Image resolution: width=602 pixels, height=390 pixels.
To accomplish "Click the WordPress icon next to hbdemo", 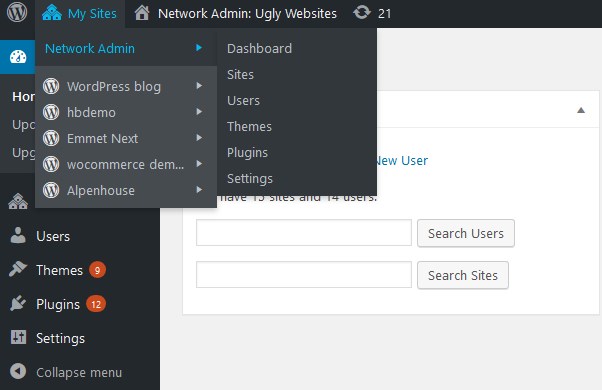I will coord(51,112).
